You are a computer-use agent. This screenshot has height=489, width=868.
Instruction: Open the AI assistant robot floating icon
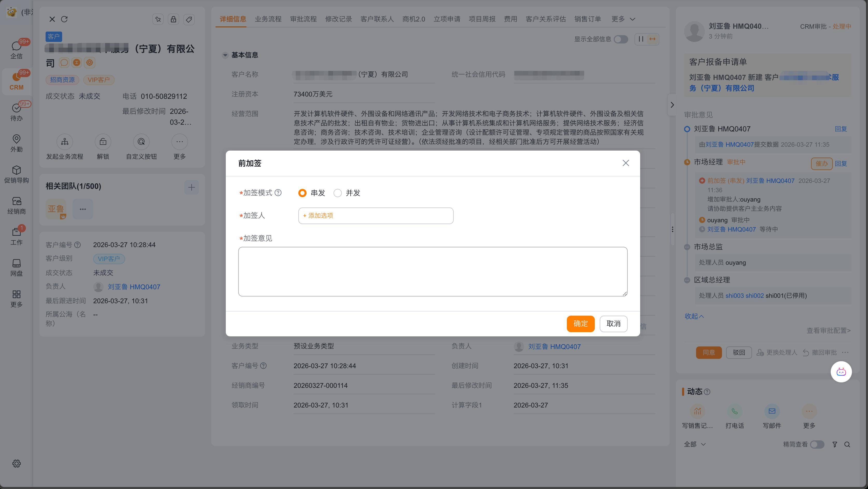pyautogui.click(x=841, y=372)
